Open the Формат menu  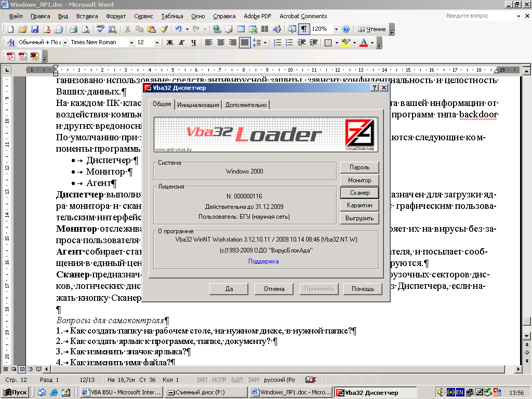click(x=116, y=16)
